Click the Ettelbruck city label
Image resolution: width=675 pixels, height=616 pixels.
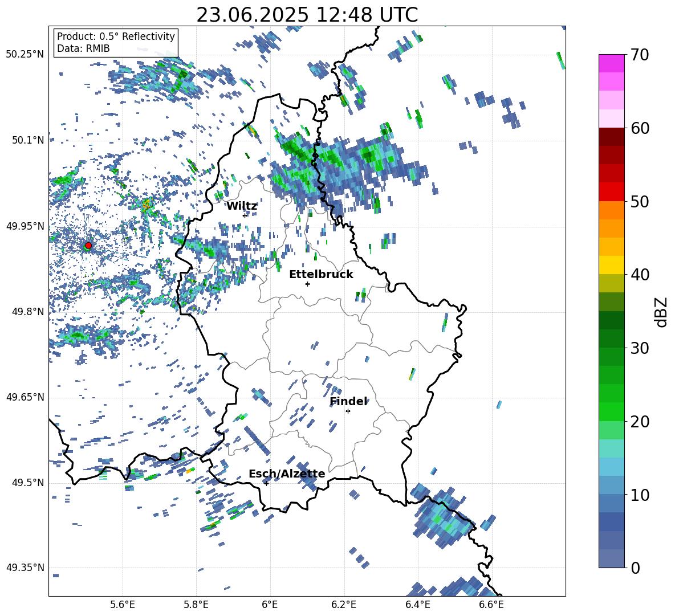pos(321,275)
